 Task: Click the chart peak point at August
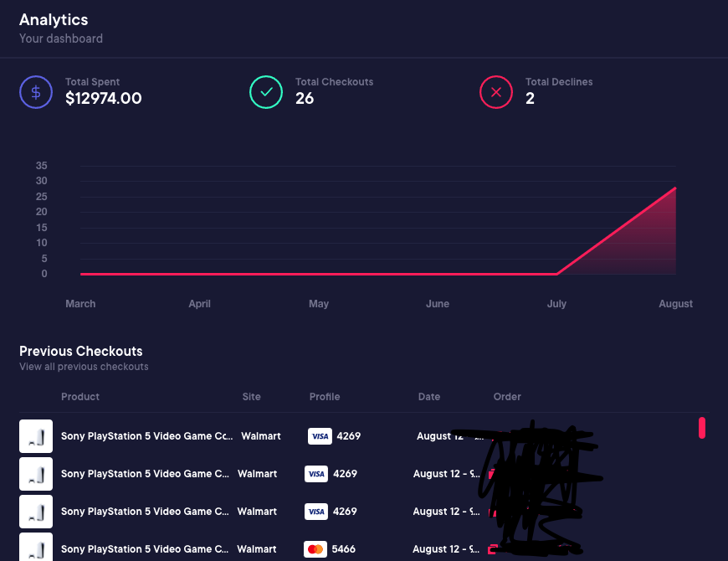point(675,188)
